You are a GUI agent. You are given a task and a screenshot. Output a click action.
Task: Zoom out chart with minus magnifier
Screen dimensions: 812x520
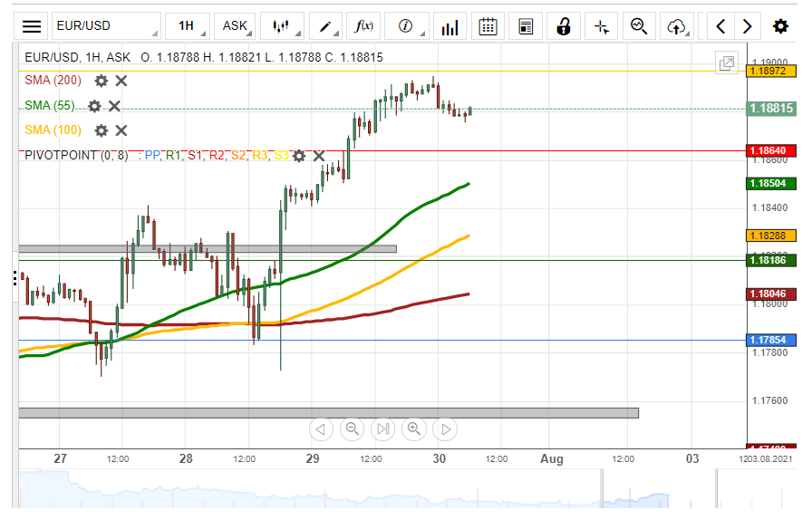tap(353, 429)
